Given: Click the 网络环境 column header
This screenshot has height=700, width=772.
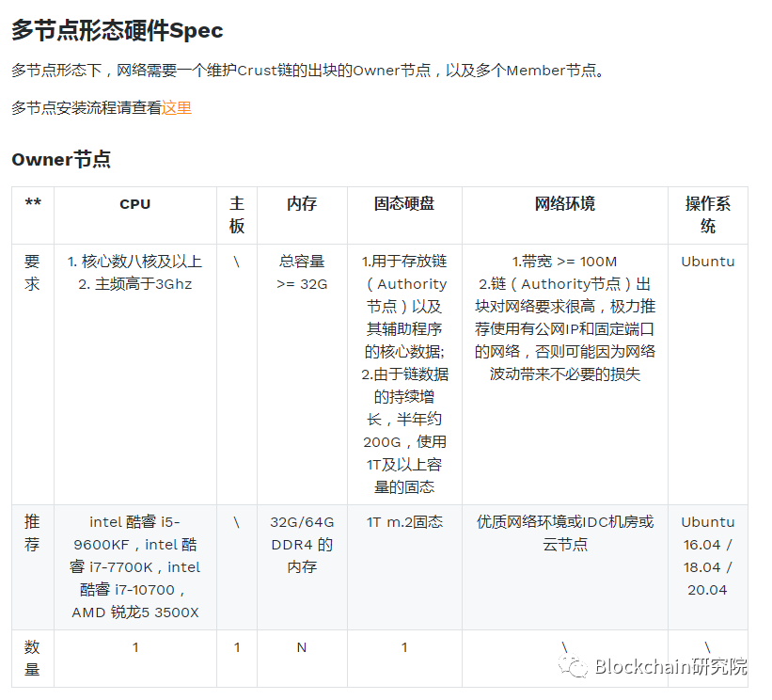Looking at the screenshot, I should (564, 203).
